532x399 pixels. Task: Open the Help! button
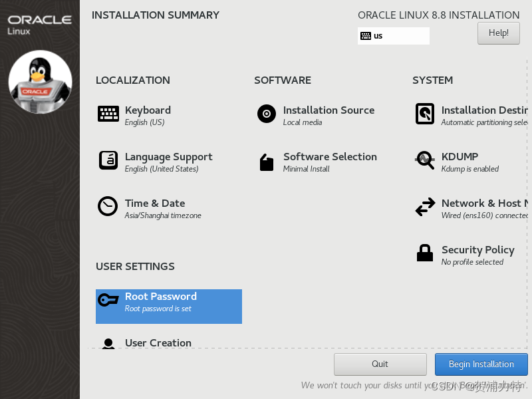point(498,33)
